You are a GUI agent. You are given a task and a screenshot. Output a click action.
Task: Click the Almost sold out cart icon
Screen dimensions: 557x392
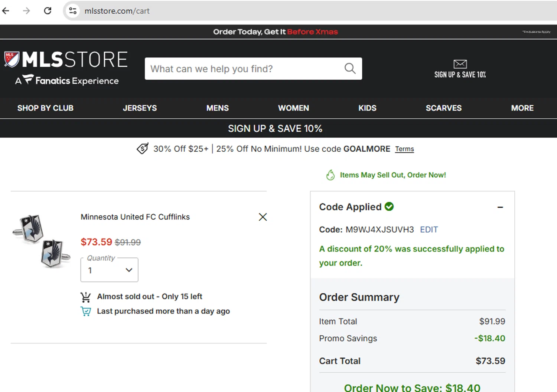click(86, 297)
